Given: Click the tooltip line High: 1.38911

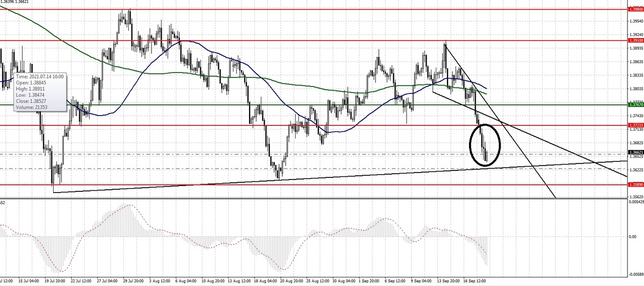Looking at the screenshot, I should [x=31, y=89].
